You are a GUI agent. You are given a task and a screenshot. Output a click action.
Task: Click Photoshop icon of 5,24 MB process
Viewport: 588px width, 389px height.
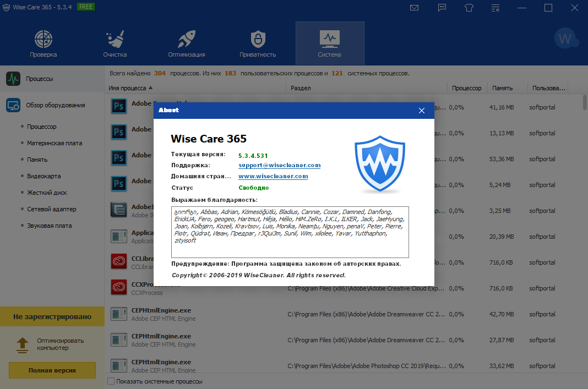click(119, 184)
